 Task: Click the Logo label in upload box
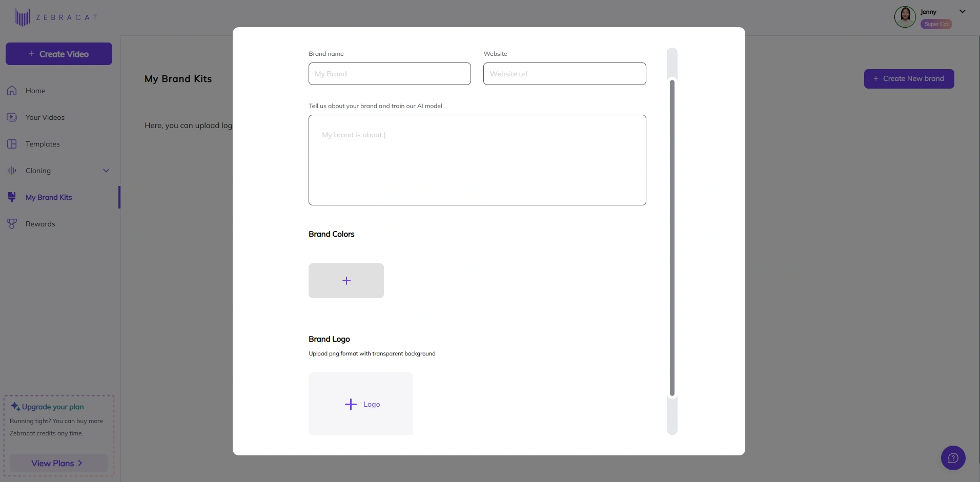372,404
